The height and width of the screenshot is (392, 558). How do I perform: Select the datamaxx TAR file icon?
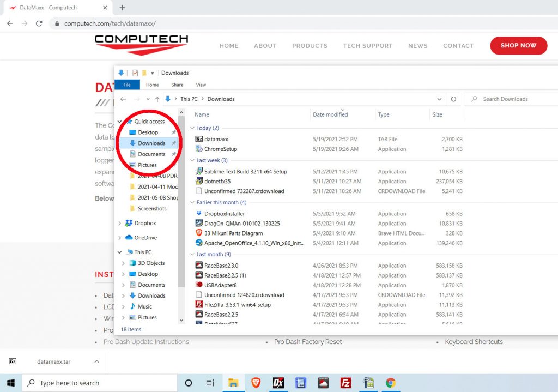point(199,139)
